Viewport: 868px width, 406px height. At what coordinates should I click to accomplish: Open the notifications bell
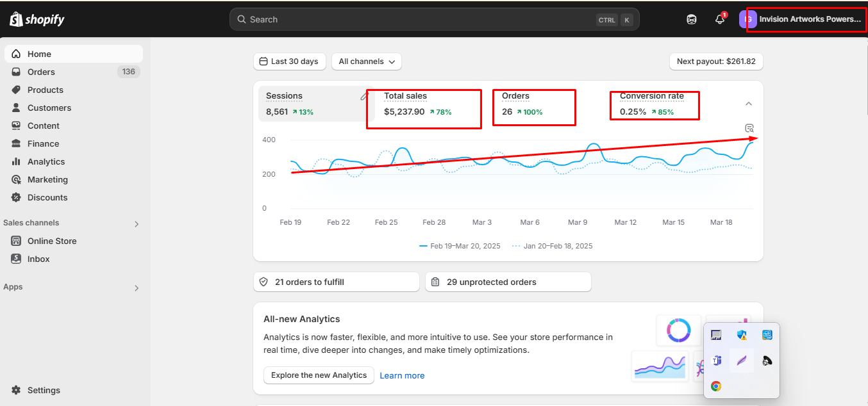tap(719, 19)
